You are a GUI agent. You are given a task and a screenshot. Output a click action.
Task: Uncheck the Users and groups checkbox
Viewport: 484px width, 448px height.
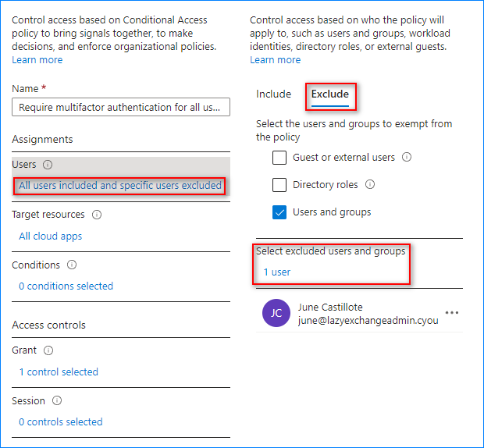point(279,212)
